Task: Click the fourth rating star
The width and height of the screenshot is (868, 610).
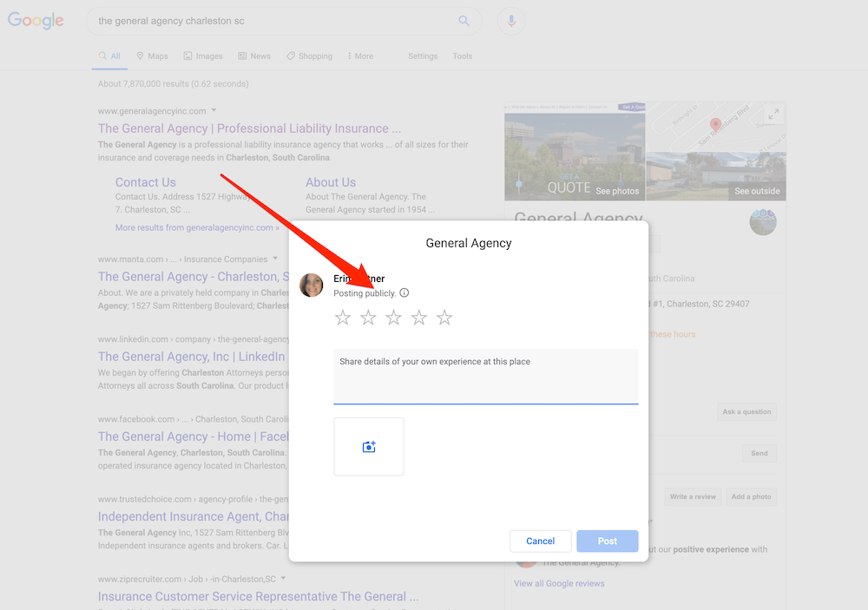Action: click(x=419, y=318)
